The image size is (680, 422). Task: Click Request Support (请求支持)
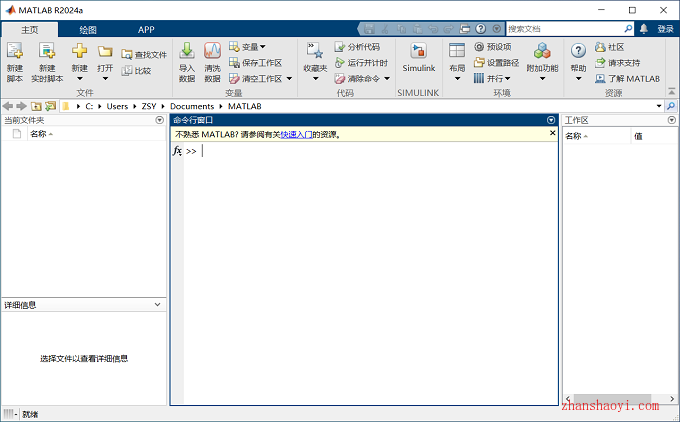(618, 63)
